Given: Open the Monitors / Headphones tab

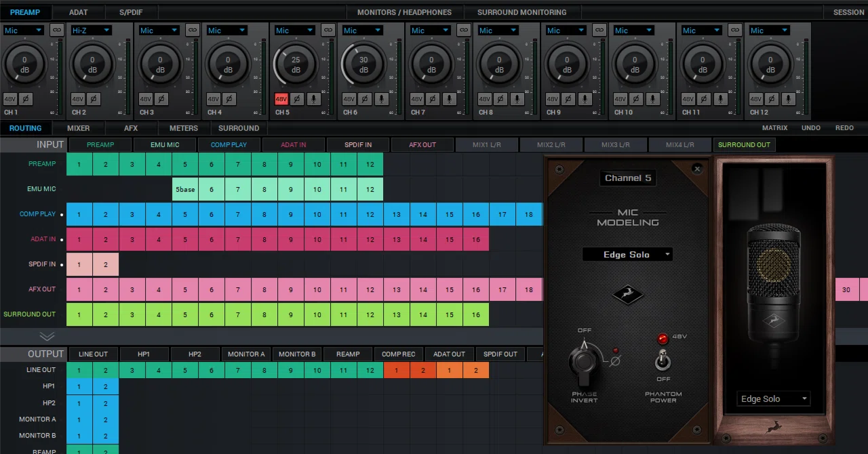Looking at the screenshot, I should (404, 12).
